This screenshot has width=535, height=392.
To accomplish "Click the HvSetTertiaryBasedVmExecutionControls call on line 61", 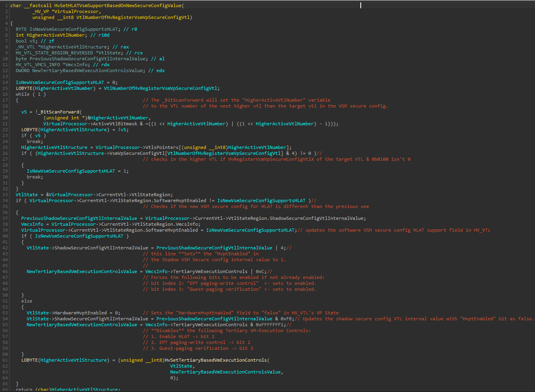I will 216,360.
